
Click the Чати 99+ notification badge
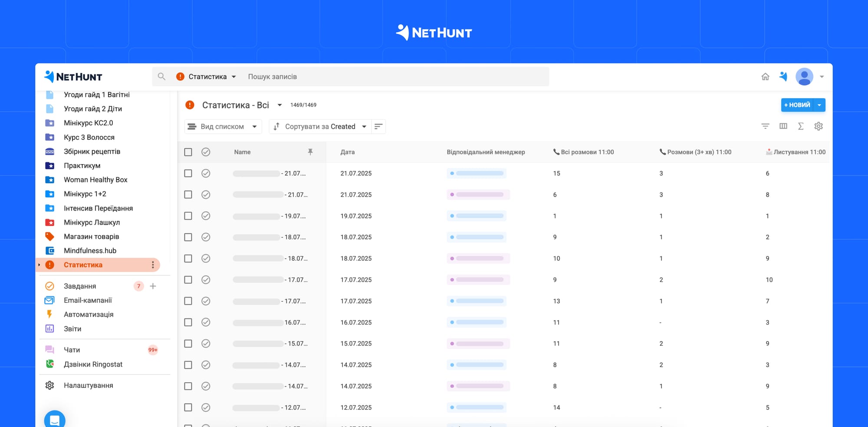[153, 350]
